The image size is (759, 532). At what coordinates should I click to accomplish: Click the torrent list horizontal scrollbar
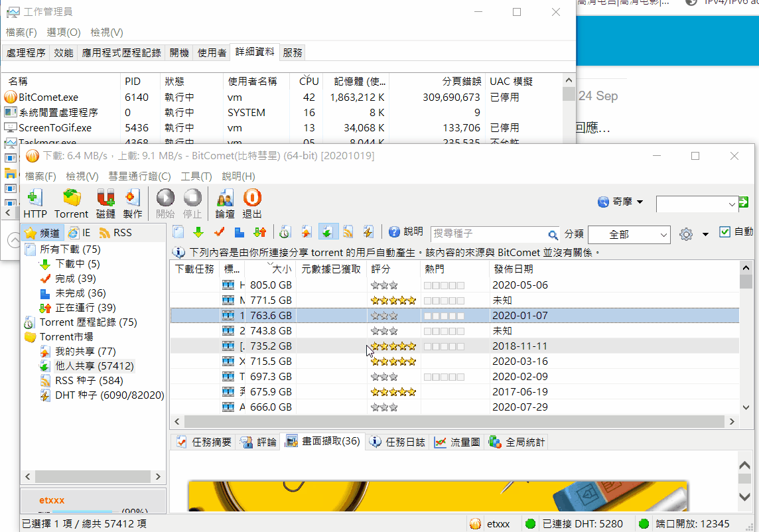[454, 422]
